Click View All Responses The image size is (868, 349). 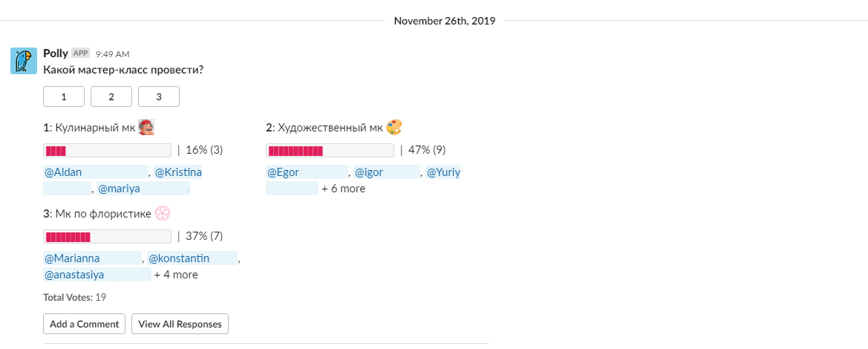point(180,324)
